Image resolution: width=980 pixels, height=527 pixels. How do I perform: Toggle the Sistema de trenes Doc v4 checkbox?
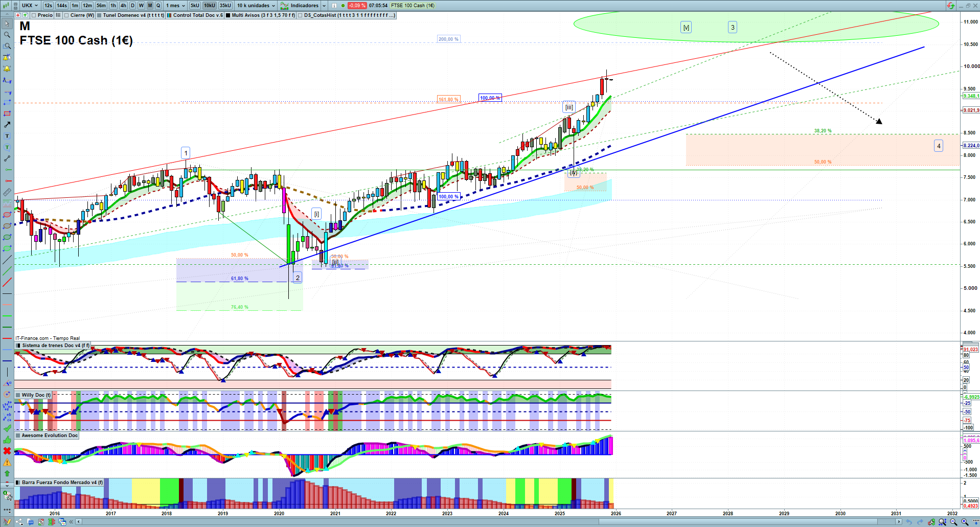[x=18, y=346]
